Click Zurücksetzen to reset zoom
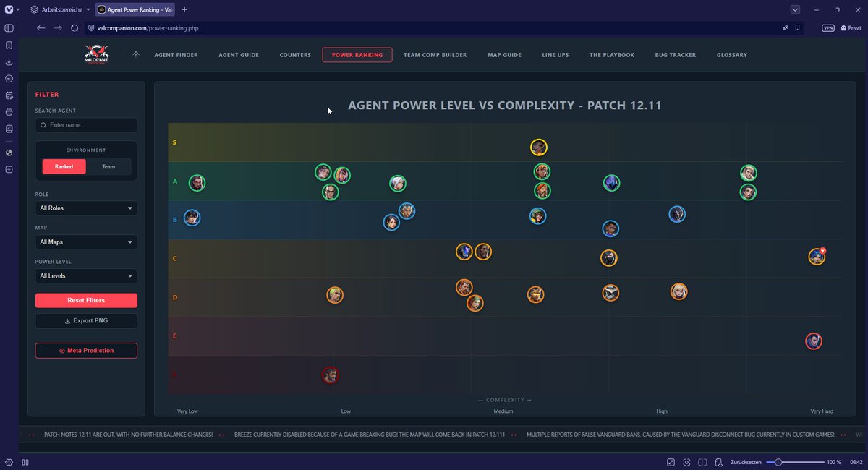868x470 pixels. pyautogui.click(x=747, y=462)
